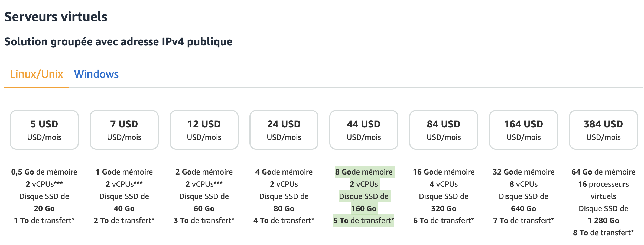Click the highlighted 5 To de transfert text
Viewport: 644px width, 245px height.
click(x=364, y=220)
